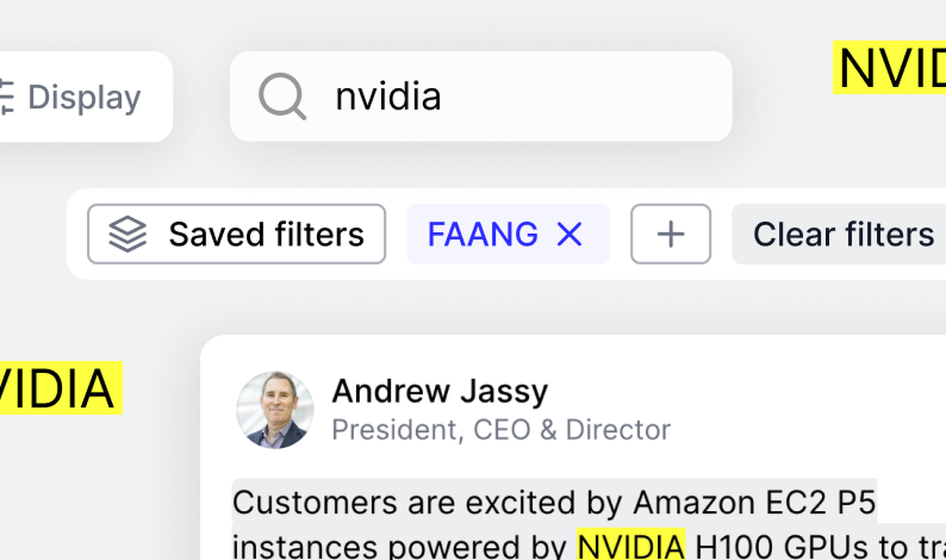
Task: Click the yellow-highlighted NVIDIA word in quote
Action: point(631,545)
